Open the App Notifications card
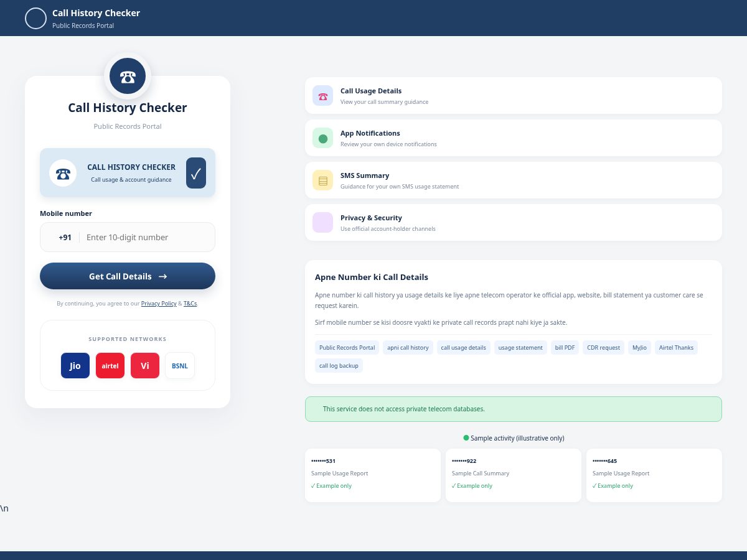The width and height of the screenshot is (747, 560). (514, 138)
